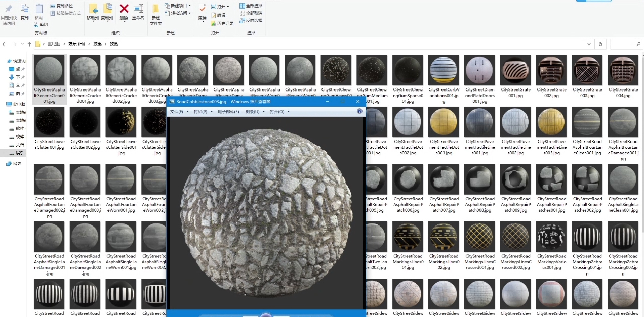The width and height of the screenshot is (644, 317).
Task: Click the up-one-level arrow in navigation bar
Action: [x=29, y=44]
